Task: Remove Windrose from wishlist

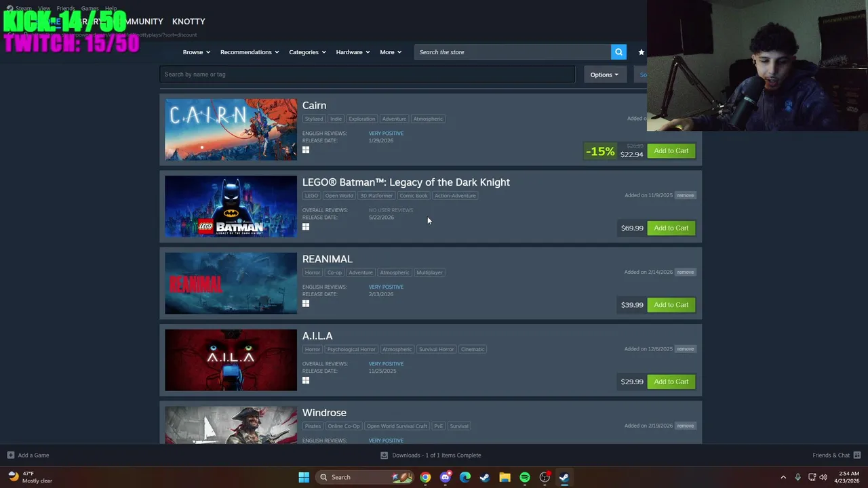Action: tap(685, 426)
